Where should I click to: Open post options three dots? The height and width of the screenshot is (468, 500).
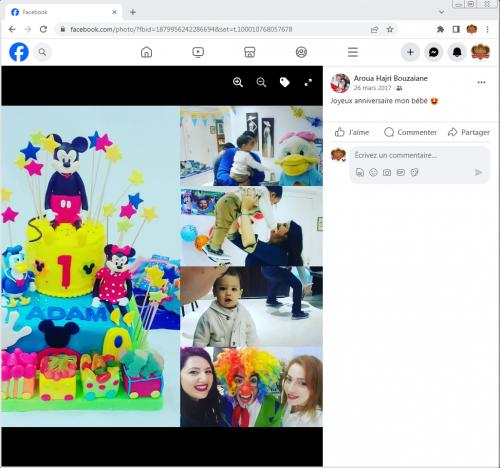pos(481,82)
